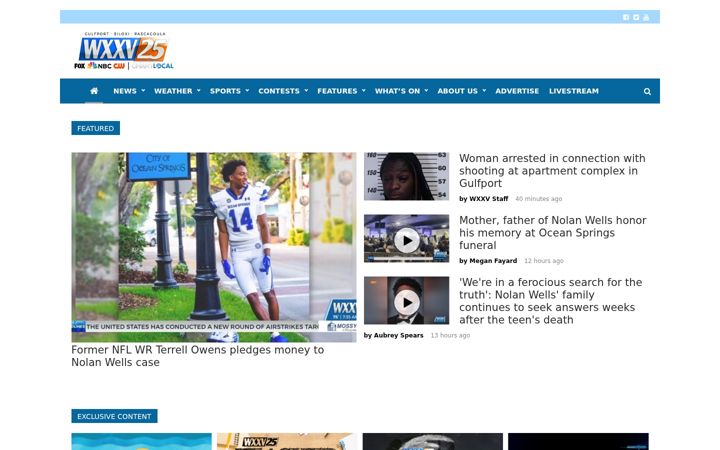Open the Livestream page
This screenshot has width=720, height=450.
tap(574, 91)
